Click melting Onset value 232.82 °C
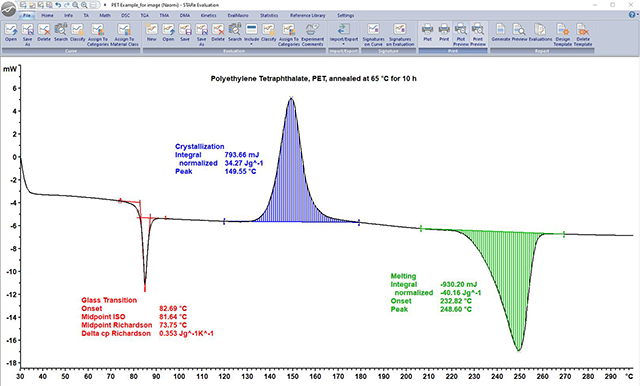Image resolution: width=640 pixels, height=386 pixels. (x=456, y=301)
